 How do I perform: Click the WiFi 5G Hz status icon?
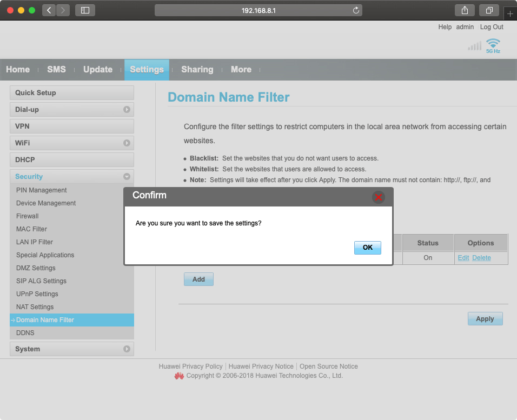(493, 45)
